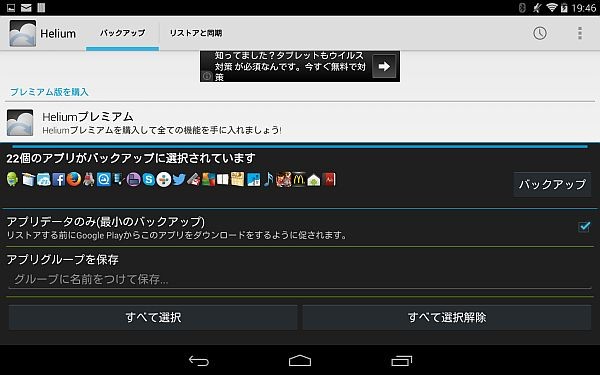Tap the 19:46 clock in status bar
This screenshot has width=600, height=375.
pyautogui.click(x=584, y=8)
